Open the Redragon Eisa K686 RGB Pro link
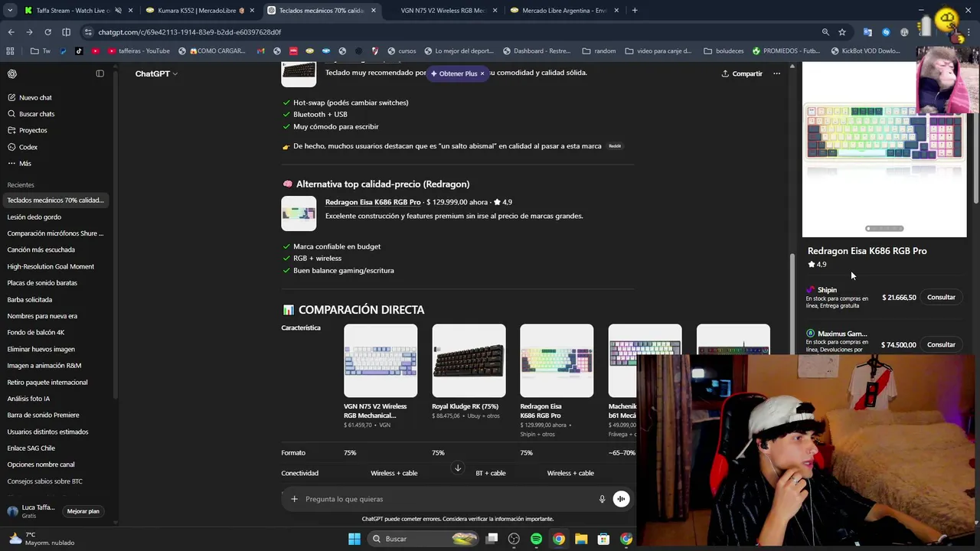Screen dimensions: 980x551 373,202
